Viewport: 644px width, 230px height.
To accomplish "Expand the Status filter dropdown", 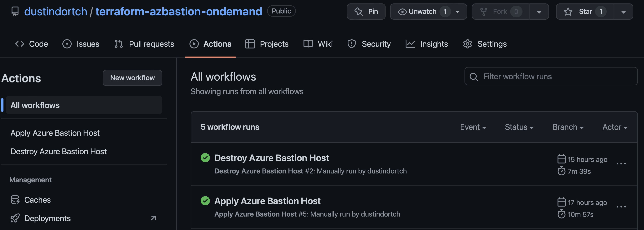I will coord(519,127).
